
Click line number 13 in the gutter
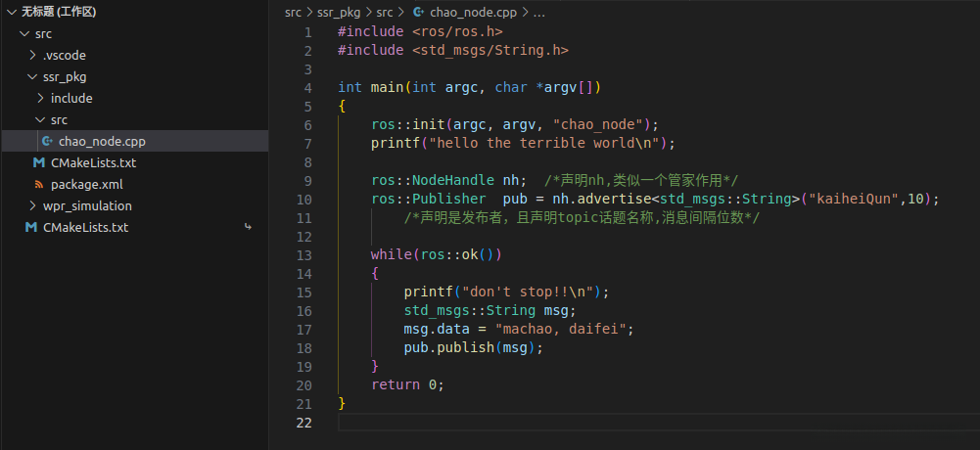(x=303, y=255)
